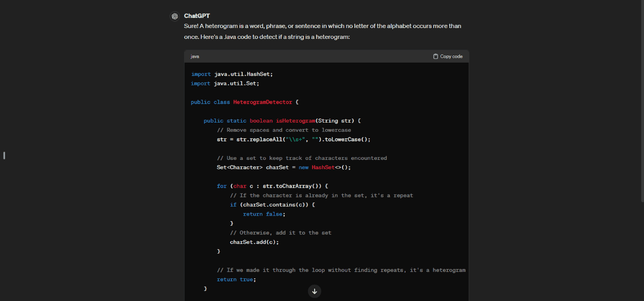Click the import java.util.HashSet line
The image size is (644, 301).
(232, 74)
